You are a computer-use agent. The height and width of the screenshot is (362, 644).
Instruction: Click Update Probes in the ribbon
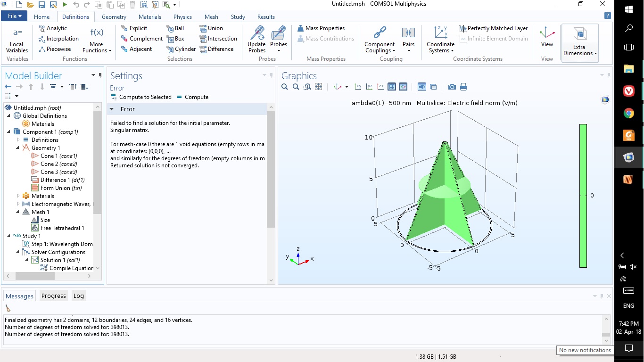coord(257,40)
